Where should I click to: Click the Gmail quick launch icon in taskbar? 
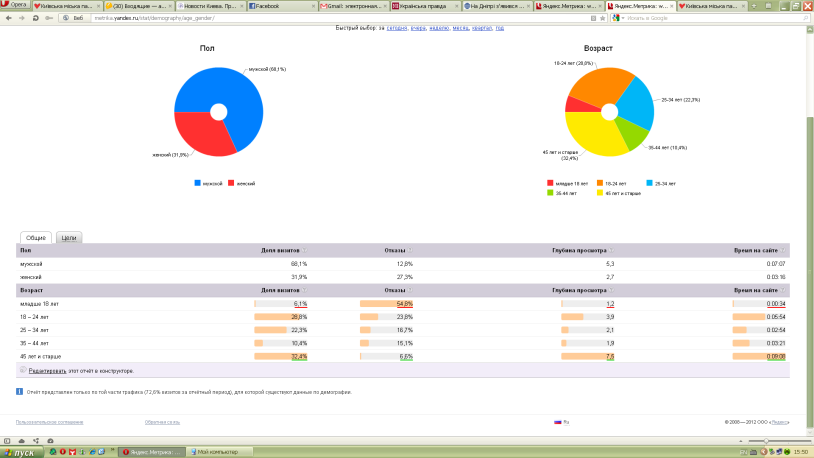[x=73, y=452]
